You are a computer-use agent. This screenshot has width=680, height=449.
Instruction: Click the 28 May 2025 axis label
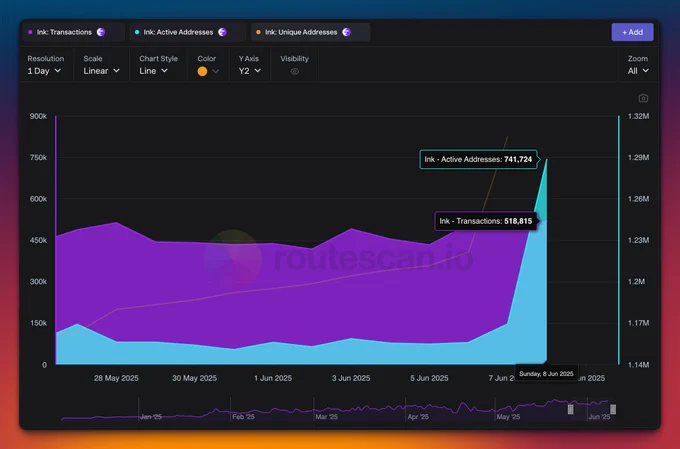tap(116, 378)
